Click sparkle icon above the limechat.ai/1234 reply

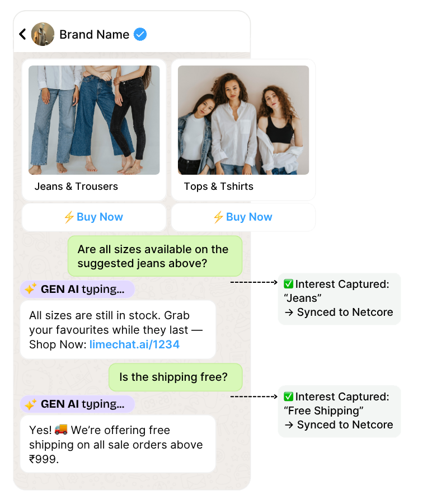pos(31,289)
